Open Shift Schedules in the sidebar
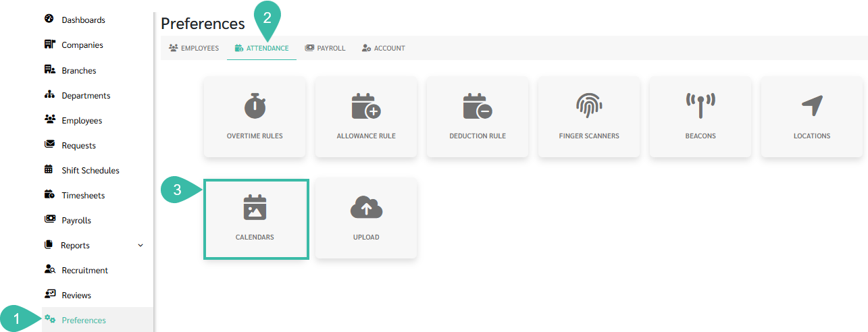The width and height of the screenshot is (868, 332). click(91, 170)
